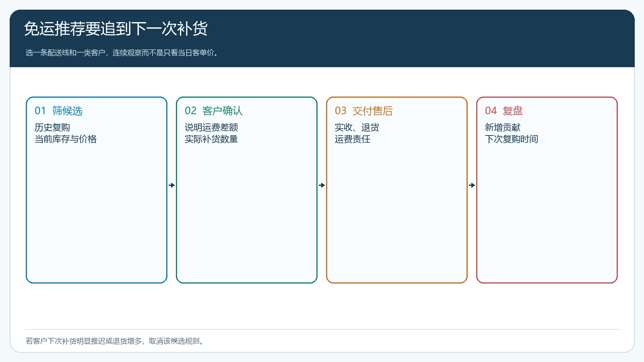Click the 下次复购时间 text line

point(512,139)
